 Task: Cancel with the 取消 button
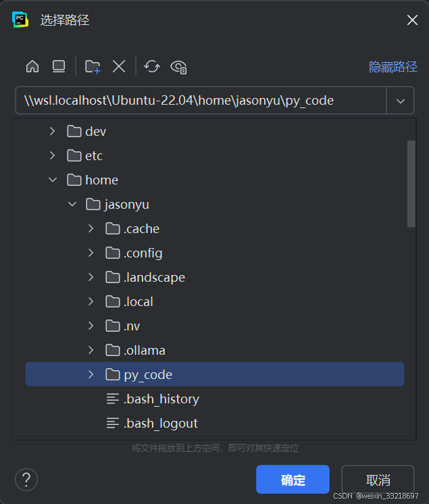coord(378,479)
